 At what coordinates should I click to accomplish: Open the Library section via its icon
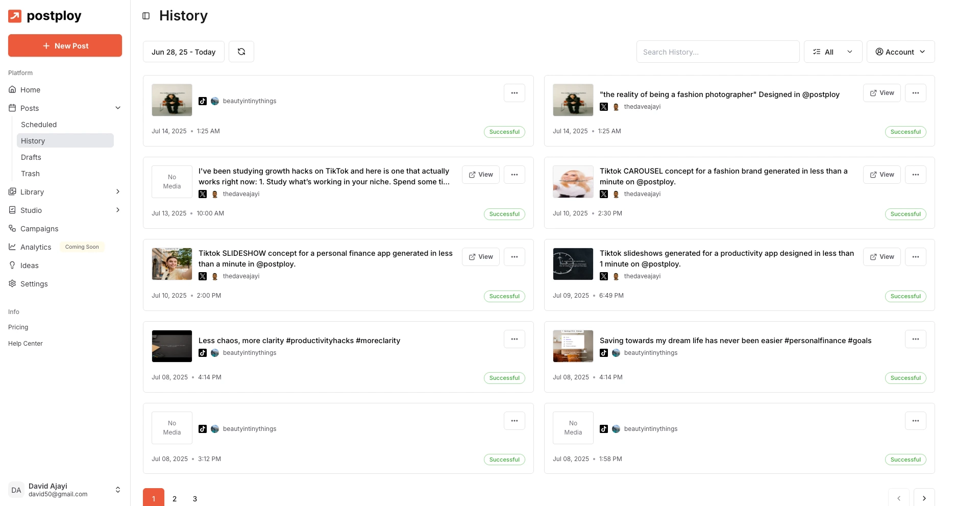point(12,191)
